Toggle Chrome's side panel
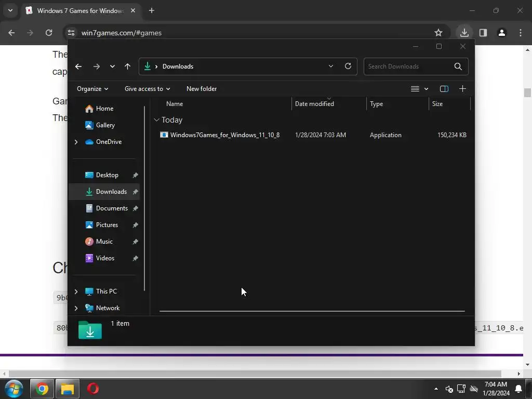The width and height of the screenshot is (532, 399). pos(483,33)
